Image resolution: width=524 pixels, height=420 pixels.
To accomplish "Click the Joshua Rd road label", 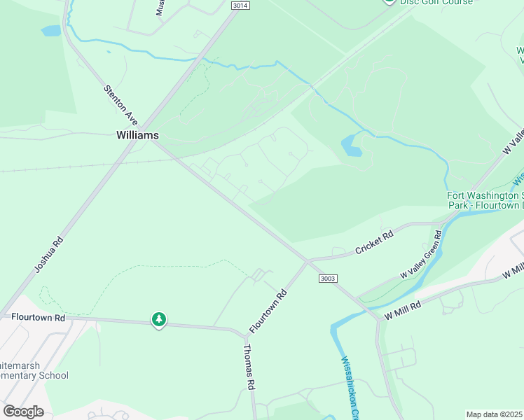I will (x=49, y=255).
